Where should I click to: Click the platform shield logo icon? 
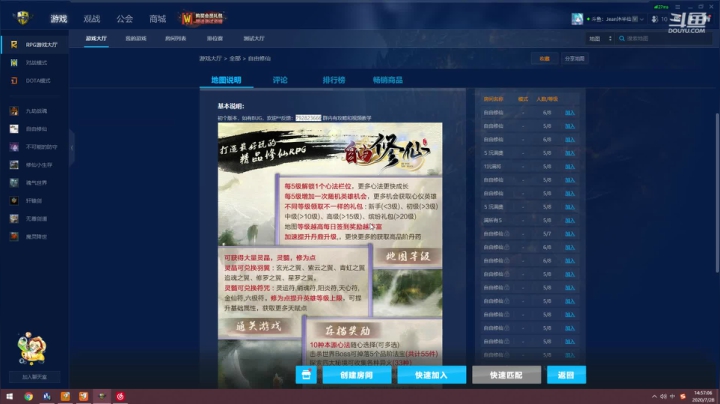[22, 18]
